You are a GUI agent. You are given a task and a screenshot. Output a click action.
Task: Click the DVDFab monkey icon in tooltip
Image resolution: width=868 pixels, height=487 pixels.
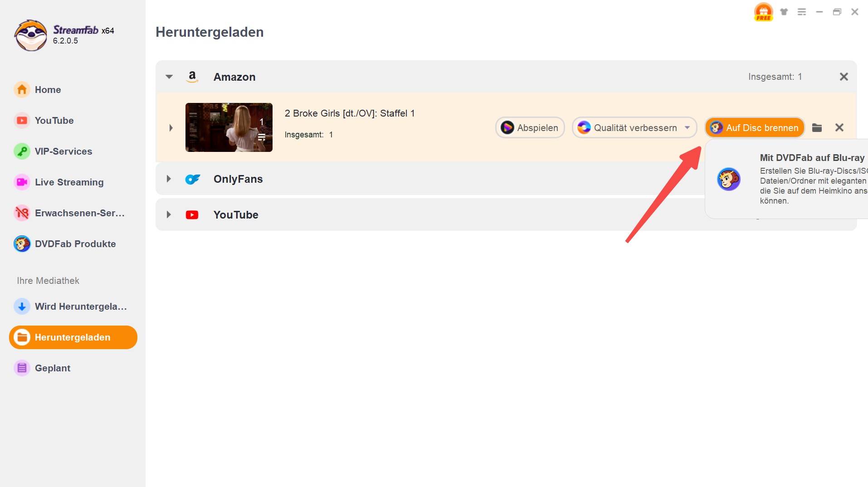pyautogui.click(x=728, y=179)
